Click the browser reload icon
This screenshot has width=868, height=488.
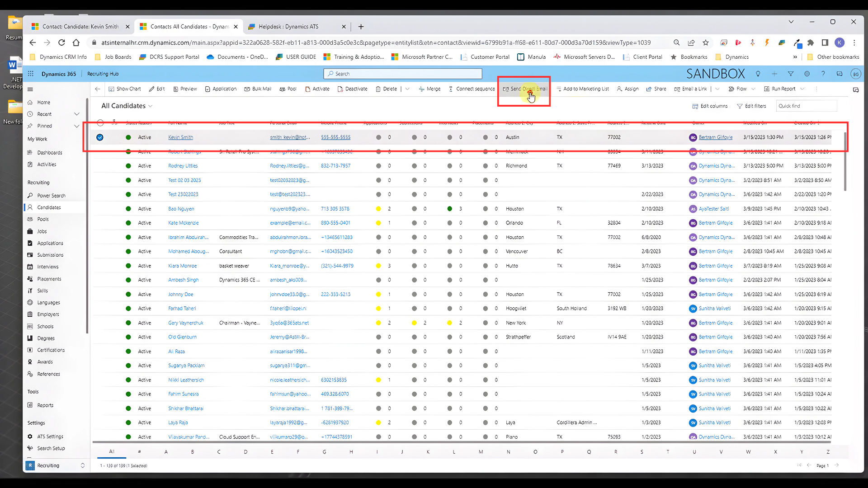[x=61, y=42]
